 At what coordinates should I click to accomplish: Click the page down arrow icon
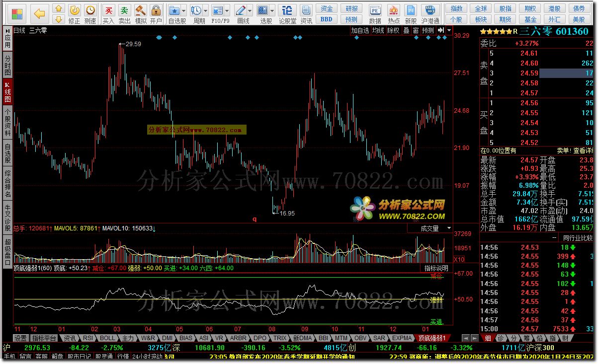click(59, 19)
